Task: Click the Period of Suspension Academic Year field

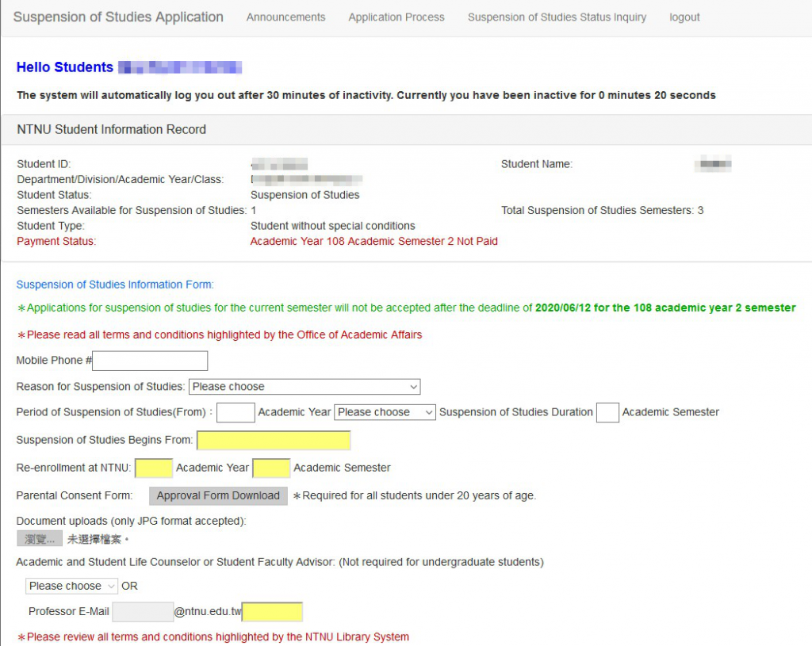Action: point(236,412)
